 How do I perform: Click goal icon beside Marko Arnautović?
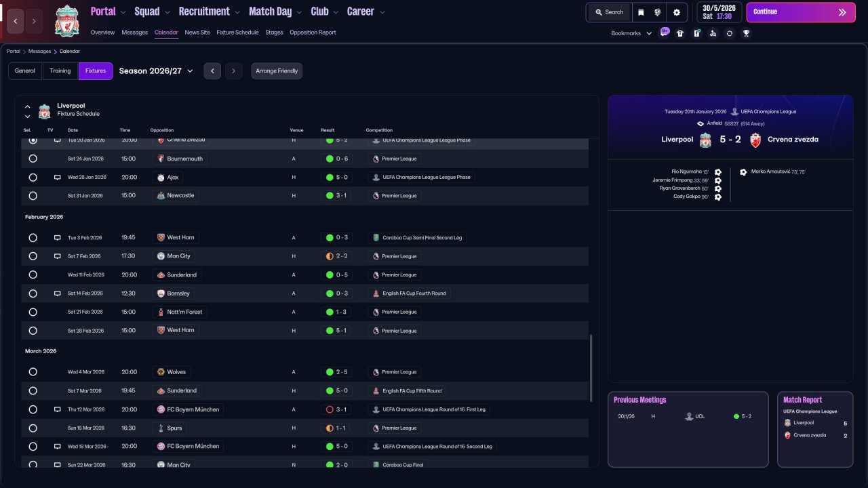coord(743,172)
